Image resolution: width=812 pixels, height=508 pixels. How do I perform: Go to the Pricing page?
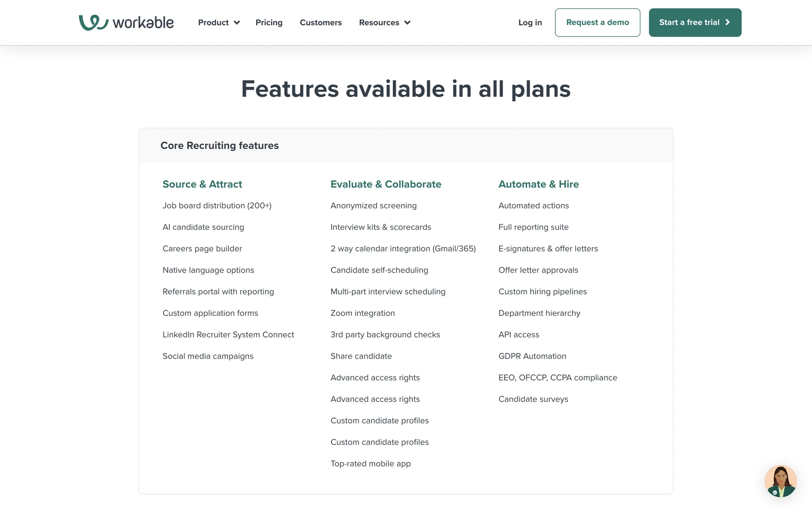269,22
